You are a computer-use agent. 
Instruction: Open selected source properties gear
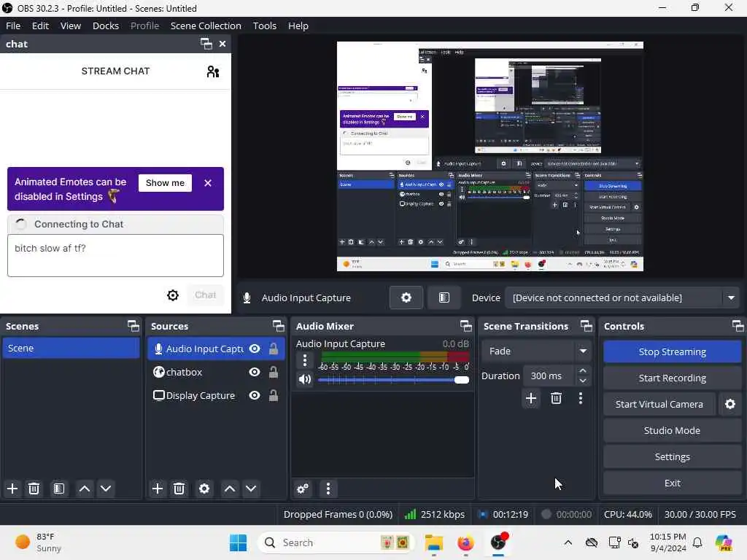204,489
